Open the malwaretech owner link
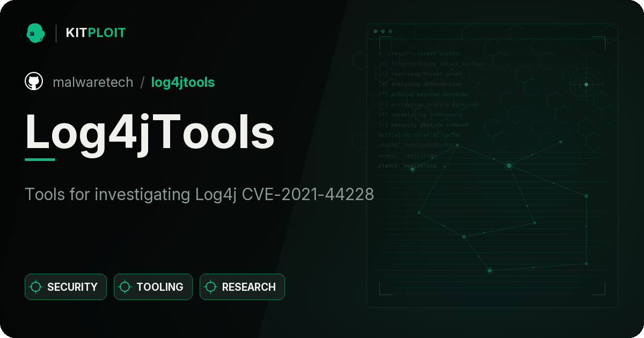This screenshot has width=644, height=338. pyautogui.click(x=93, y=82)
